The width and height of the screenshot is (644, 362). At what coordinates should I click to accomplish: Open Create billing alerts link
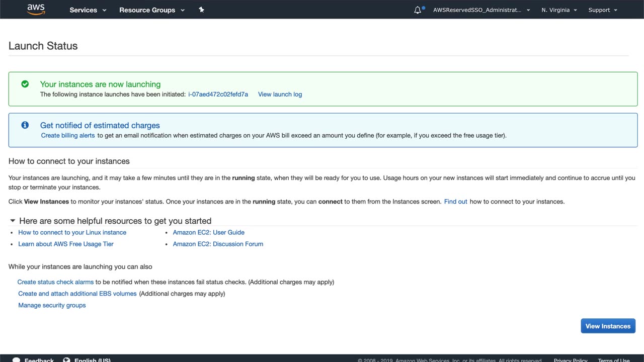coord(68,135)
